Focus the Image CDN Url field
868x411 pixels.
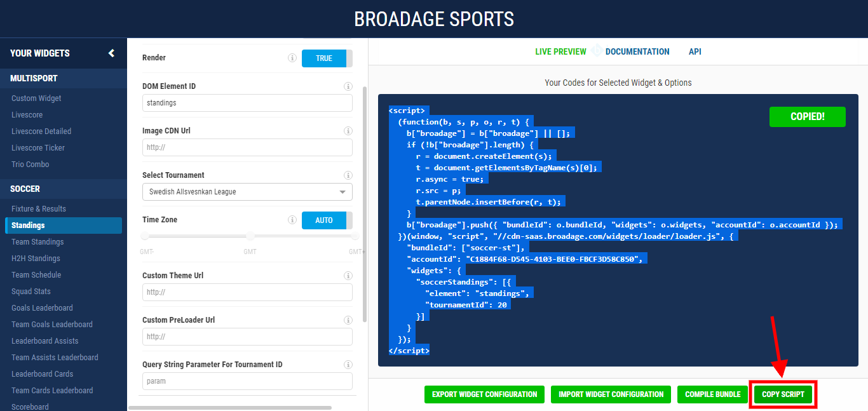(247, 147)
